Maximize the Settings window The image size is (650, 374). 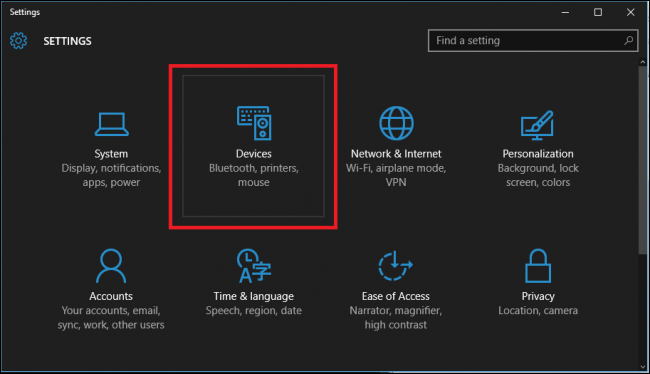coord(598,12)
